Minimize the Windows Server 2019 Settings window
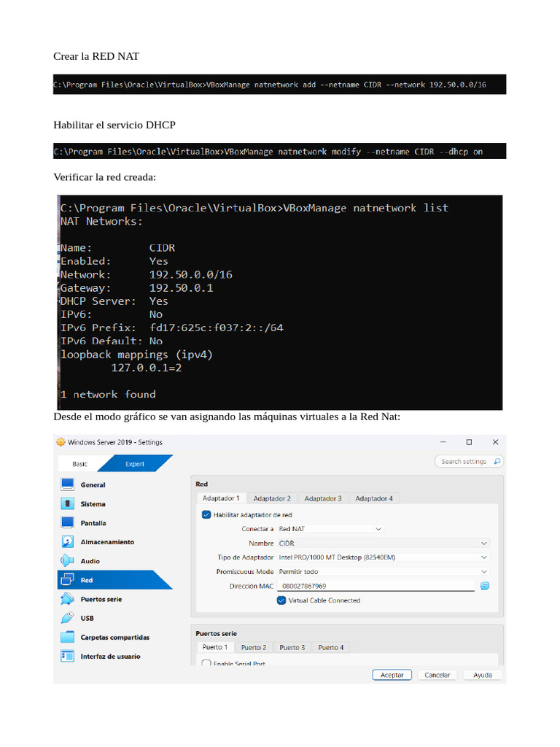This screenshot has width=560, height=747. pos(443,442)
